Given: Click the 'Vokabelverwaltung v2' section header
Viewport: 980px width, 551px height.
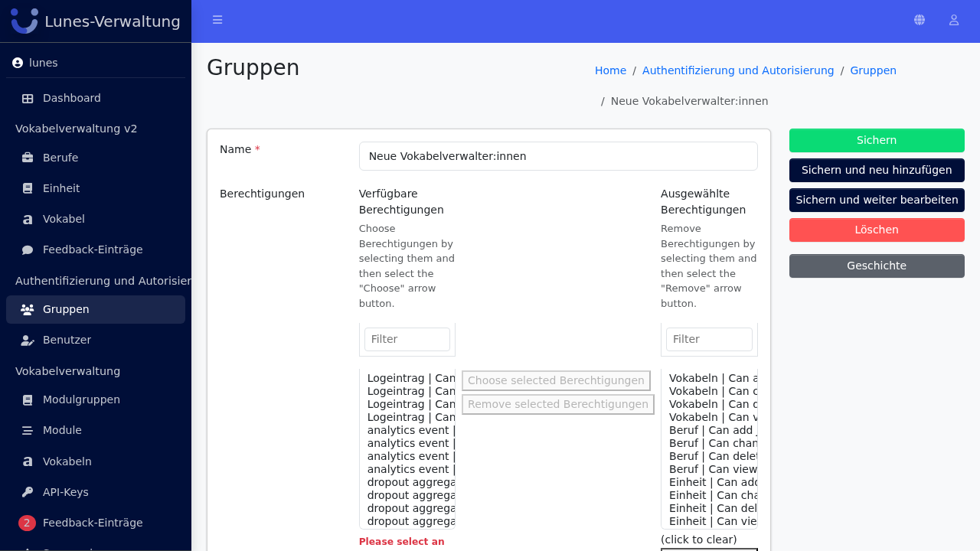Looking at the screenshot, I should pos(77,129).
